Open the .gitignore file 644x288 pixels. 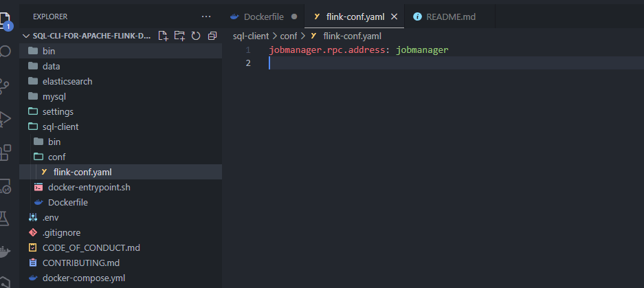(x=120, y=232)
